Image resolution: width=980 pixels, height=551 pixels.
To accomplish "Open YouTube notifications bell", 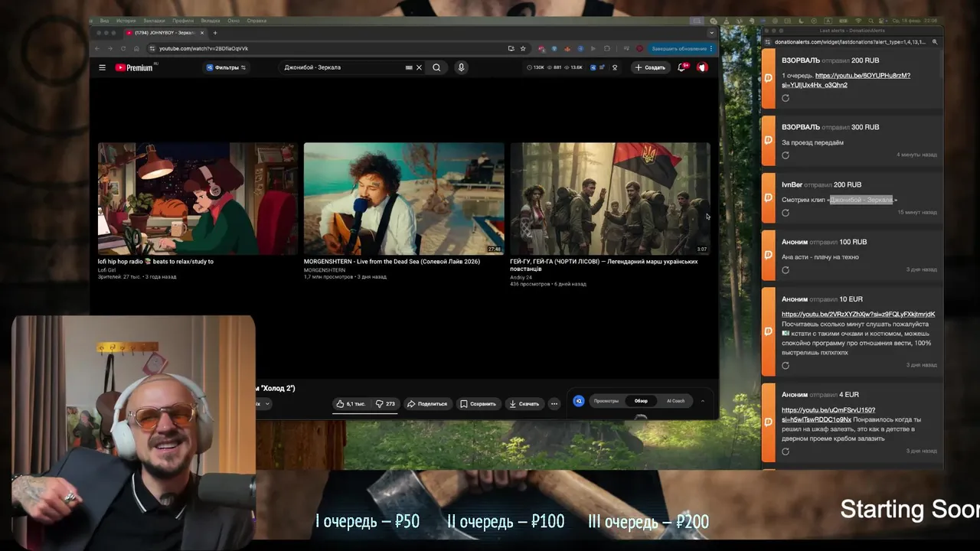I will tap(681, 67).
